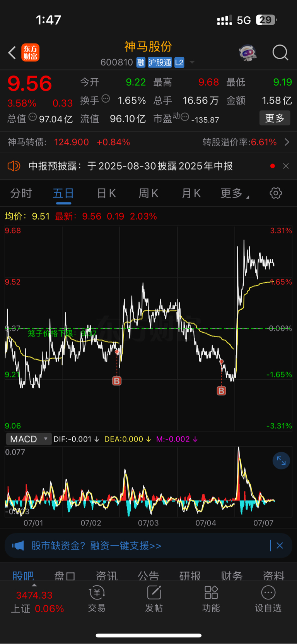Tap the 沪股通 badge
The image size is (297, 644).
160,62
